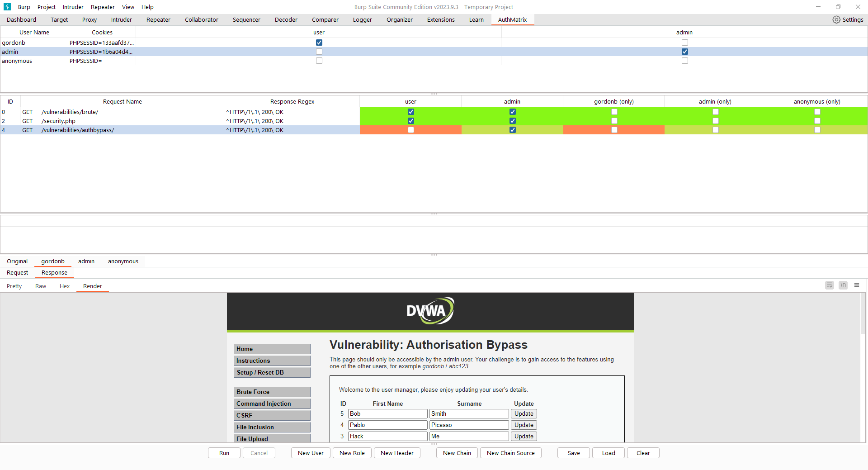
Task: Click First Name field containing Hack
Action: click(x=387, y=436)
